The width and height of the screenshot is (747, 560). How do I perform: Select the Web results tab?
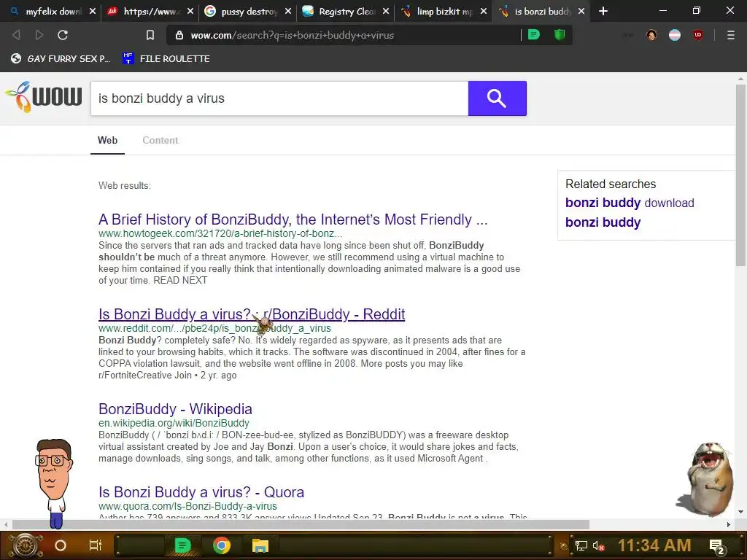[108, 141]
